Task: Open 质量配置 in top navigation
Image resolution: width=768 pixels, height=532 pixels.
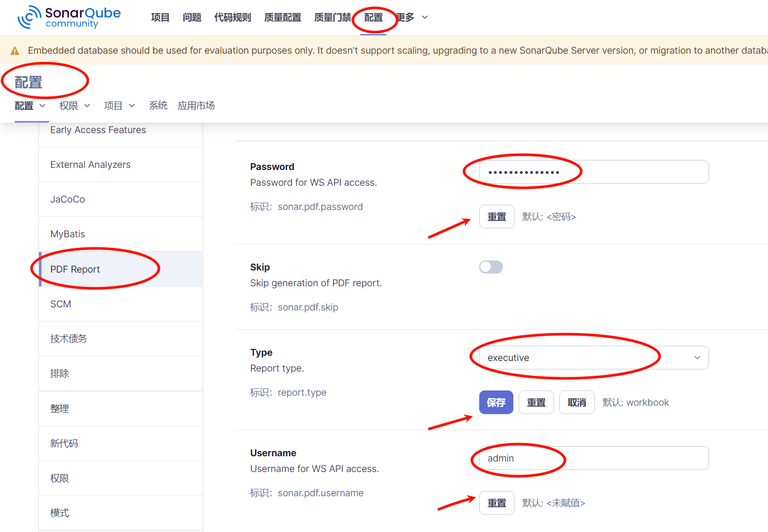Action: click(x=282, y=17)
